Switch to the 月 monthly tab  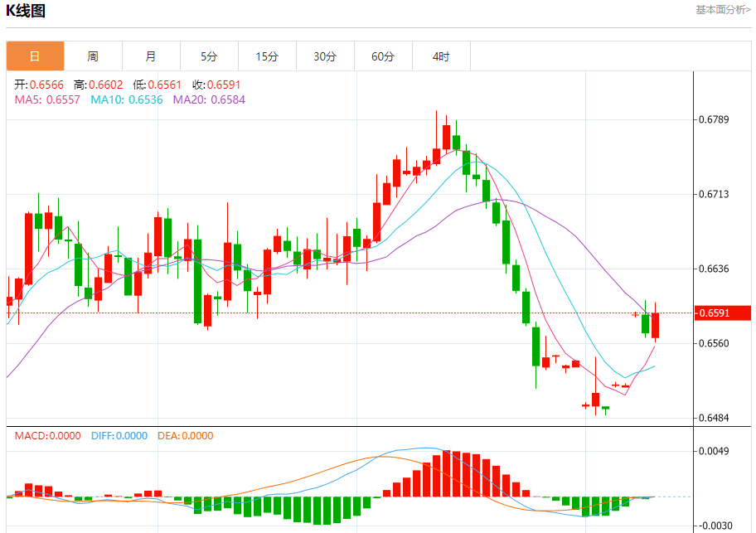point(151,56)
